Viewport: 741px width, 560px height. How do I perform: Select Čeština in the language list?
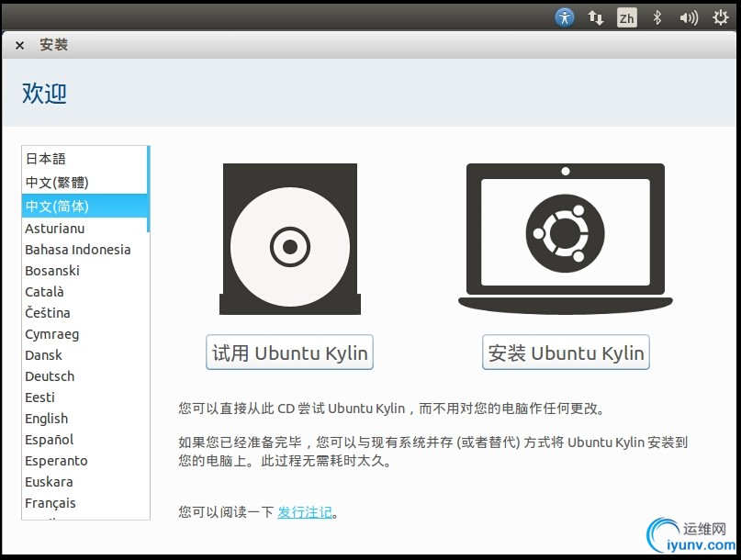[84, 313]
